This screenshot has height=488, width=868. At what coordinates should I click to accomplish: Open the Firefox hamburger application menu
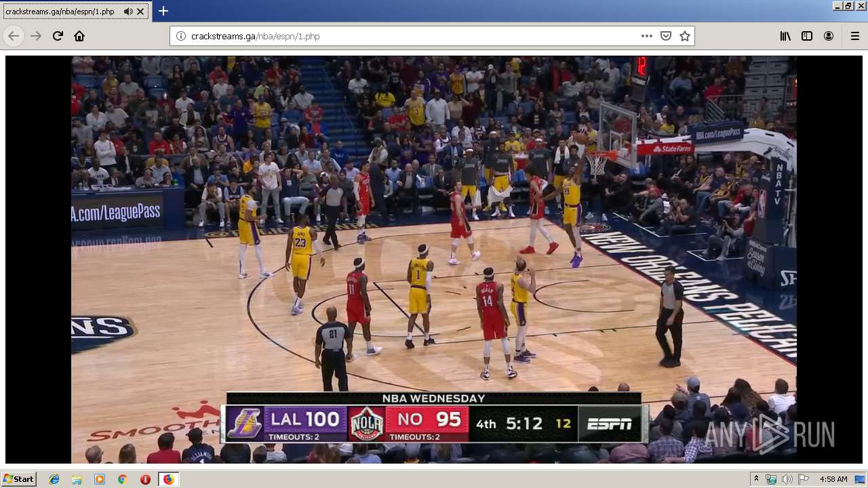[854, 36]
